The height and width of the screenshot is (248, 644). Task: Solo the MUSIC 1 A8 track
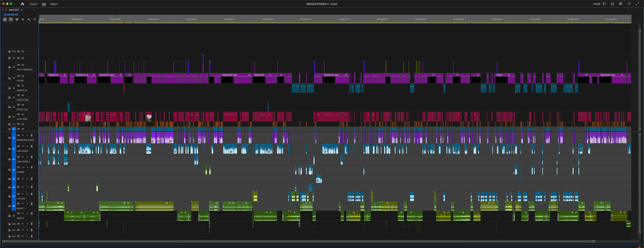[27, 204]
